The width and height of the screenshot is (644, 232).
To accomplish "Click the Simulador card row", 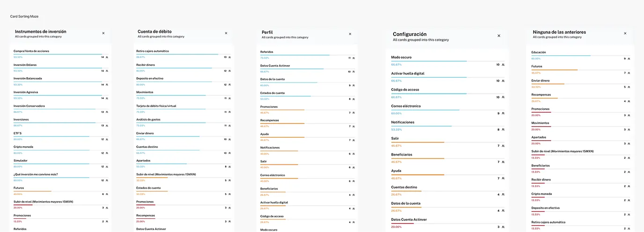I will tap(22, 160).
